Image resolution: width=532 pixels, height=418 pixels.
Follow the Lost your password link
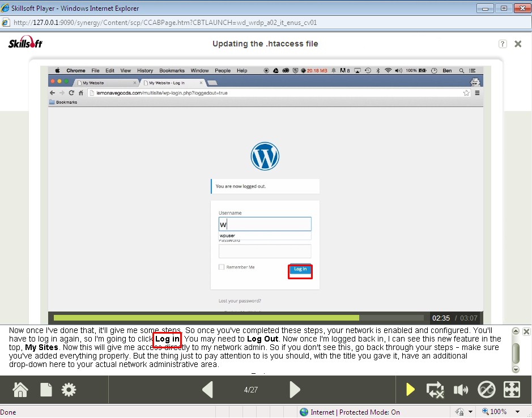tap(240, 301)
